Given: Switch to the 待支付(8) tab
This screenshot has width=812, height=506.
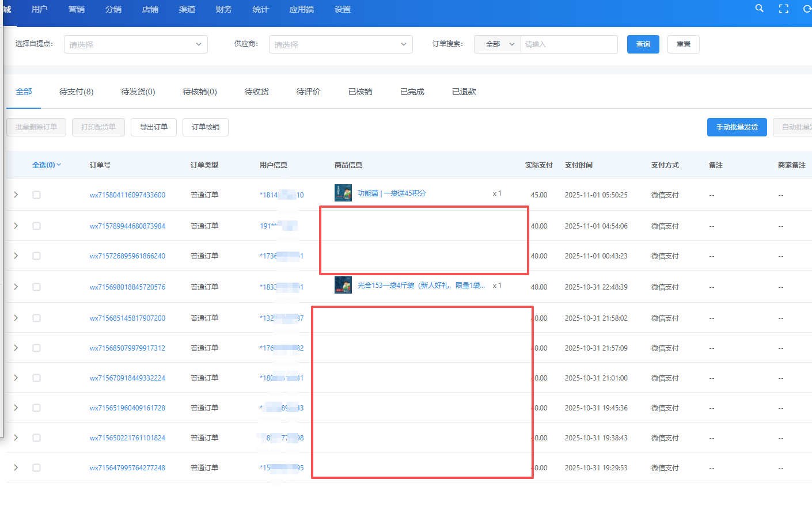Looking at the screenshot, I should 76,92.
